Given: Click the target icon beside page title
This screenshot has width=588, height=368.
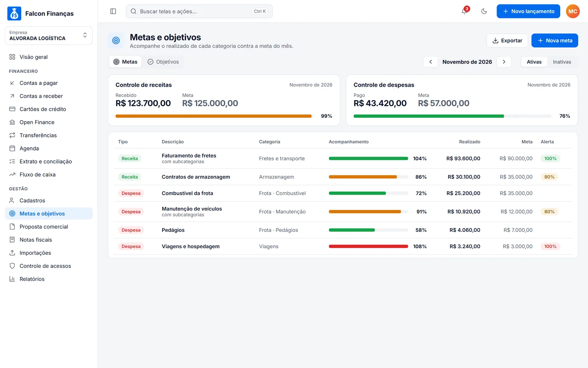Looking at the screenshot, I should pos(116,40).
